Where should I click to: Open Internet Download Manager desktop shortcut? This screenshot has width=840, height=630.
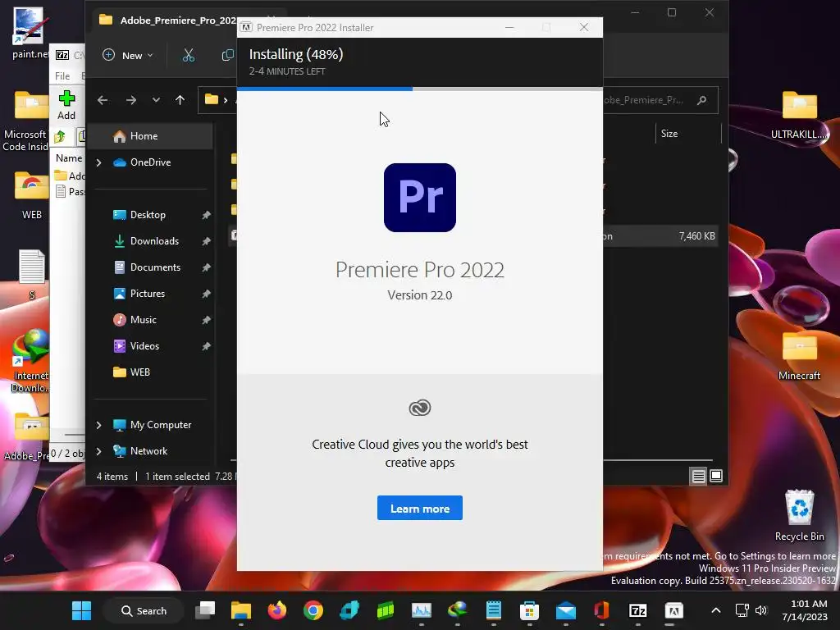click(x=30, y=361)
